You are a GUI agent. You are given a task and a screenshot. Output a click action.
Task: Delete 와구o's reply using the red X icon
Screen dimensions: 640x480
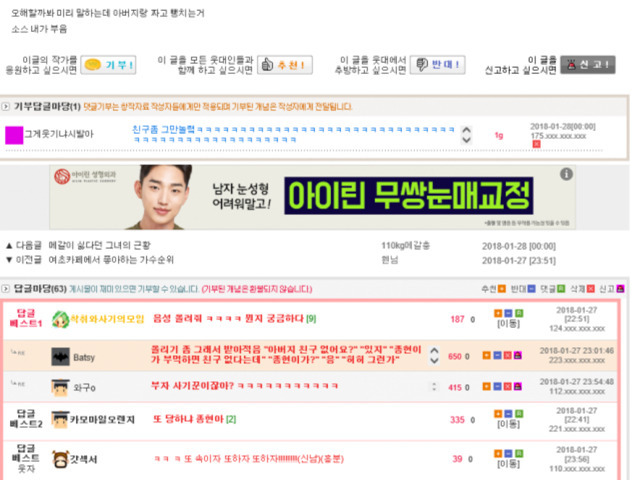click(x=507, y=386)
